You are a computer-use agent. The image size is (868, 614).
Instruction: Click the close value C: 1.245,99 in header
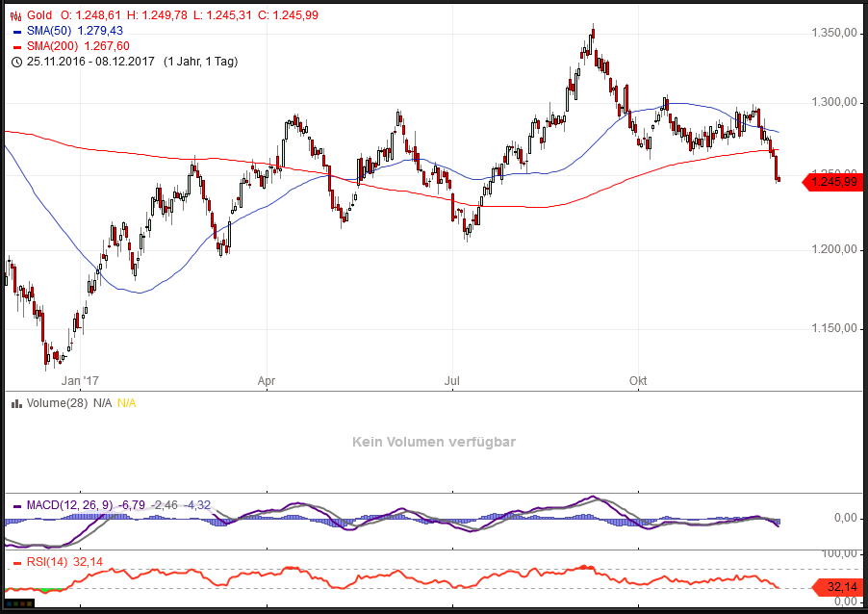pos(288,15)
